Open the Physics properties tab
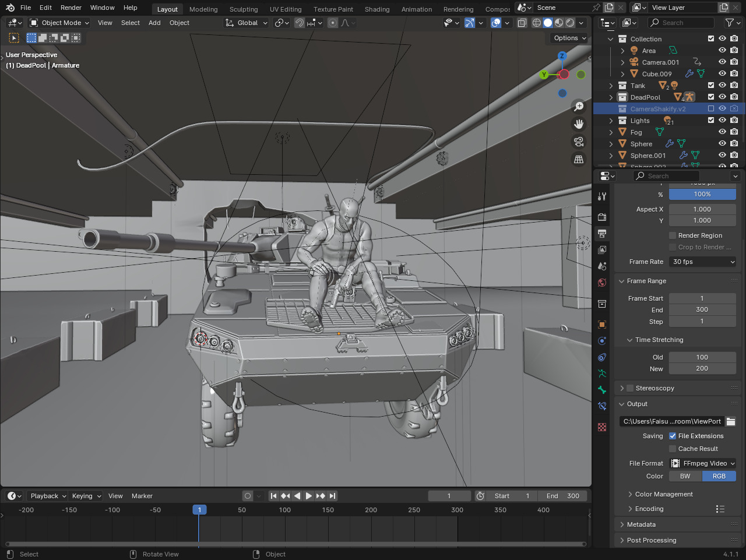Image resolution: width=746 pixels, height=560 pixels. pos(602,341)
